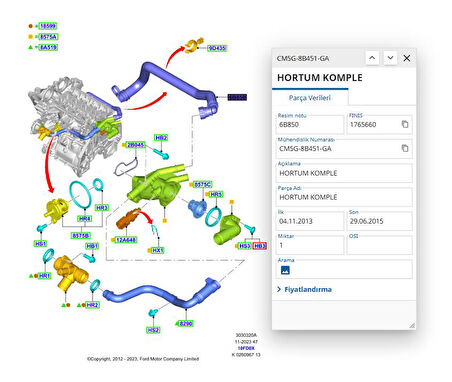Select ring callout HR1
452x382 pixels.
(x=44, y=276)
